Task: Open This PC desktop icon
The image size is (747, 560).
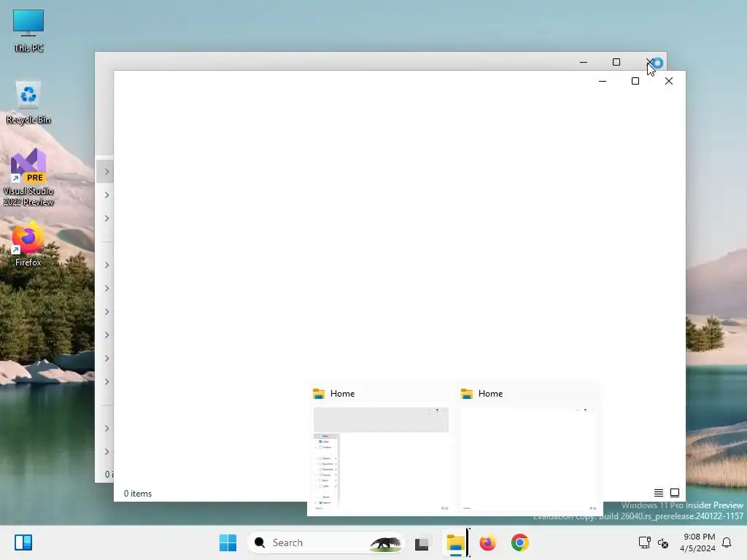Action: pos(28,31)
